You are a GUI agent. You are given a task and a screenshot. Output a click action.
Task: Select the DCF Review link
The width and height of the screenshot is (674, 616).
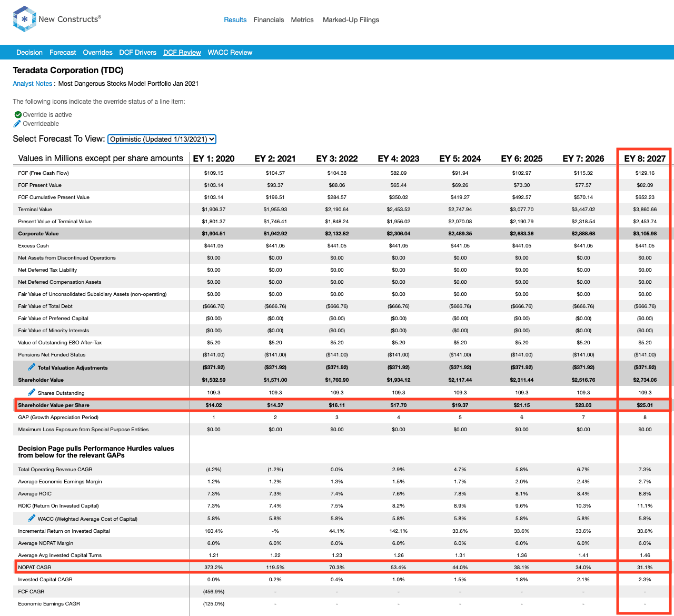182,52
